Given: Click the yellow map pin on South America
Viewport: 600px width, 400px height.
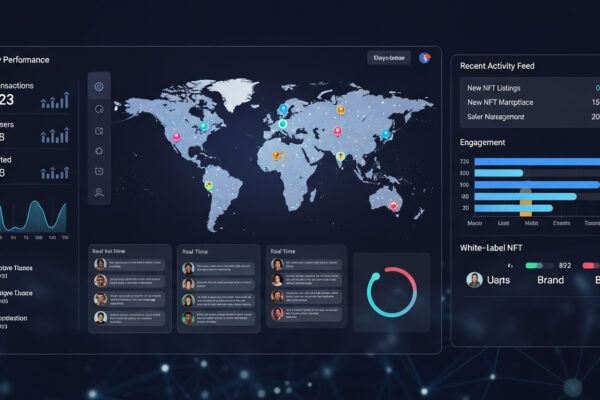Looking at the screenshot, I should (209, 184).
